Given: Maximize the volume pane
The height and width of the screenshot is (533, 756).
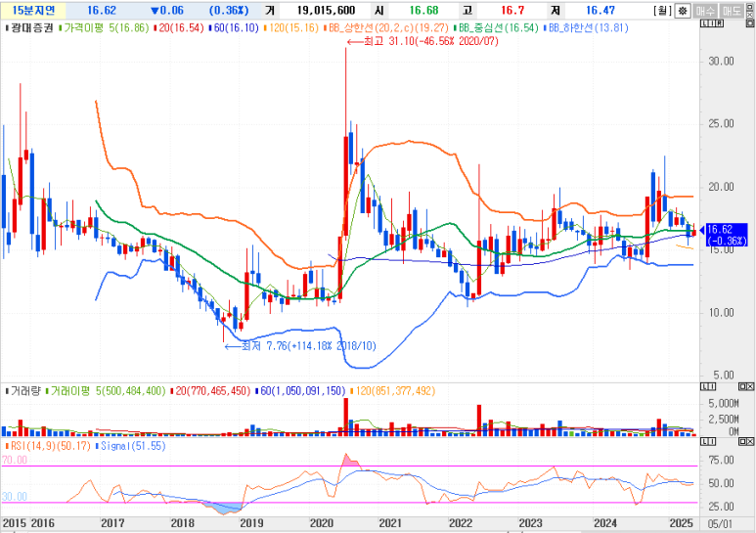Looking at the screenshot, I should tap(743, 387).
